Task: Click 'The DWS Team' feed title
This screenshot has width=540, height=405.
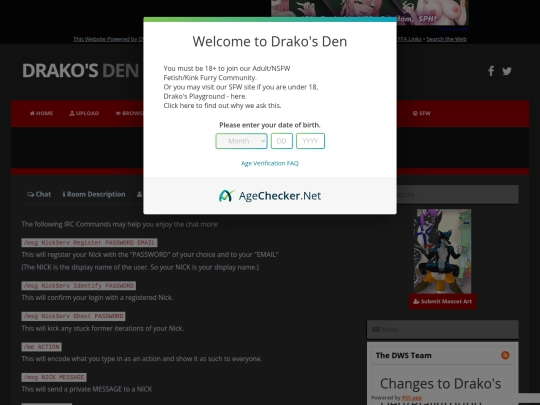Action: tap(404, 355)
